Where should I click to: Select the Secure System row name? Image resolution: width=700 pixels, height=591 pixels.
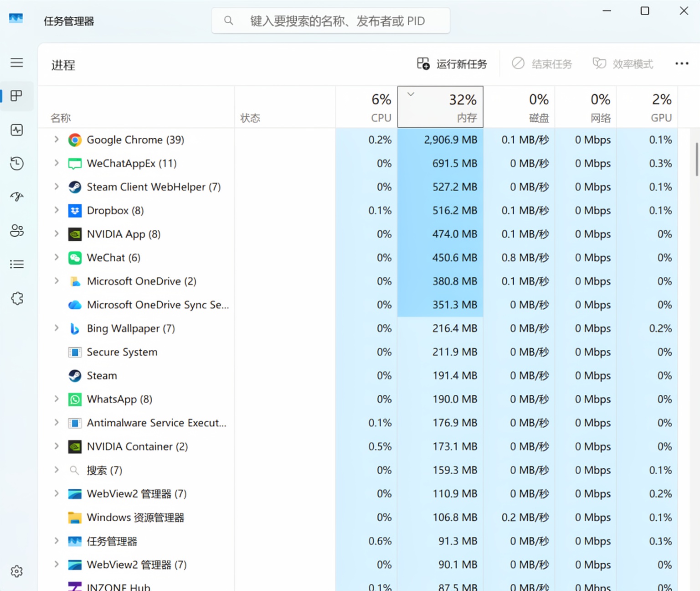[122, 352]
